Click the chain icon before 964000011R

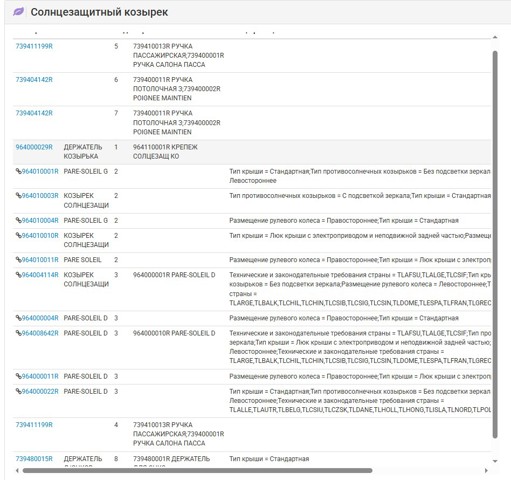(x=18, y=376)
